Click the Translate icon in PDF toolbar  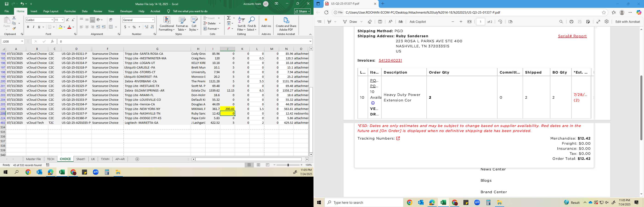point(400,22)
